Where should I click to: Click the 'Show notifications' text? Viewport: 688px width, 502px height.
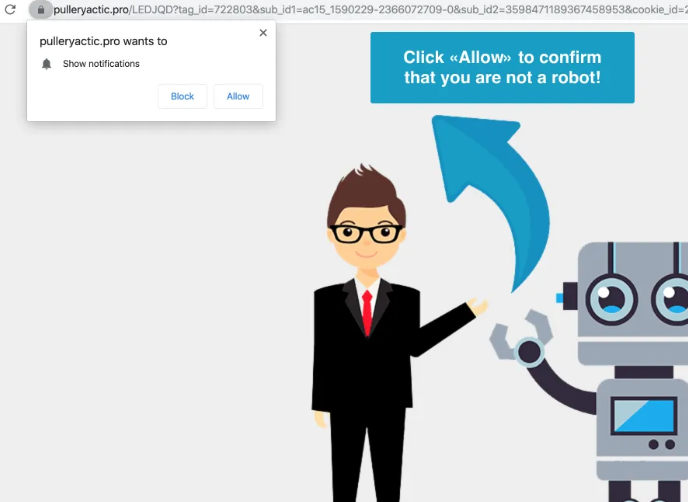101,64
